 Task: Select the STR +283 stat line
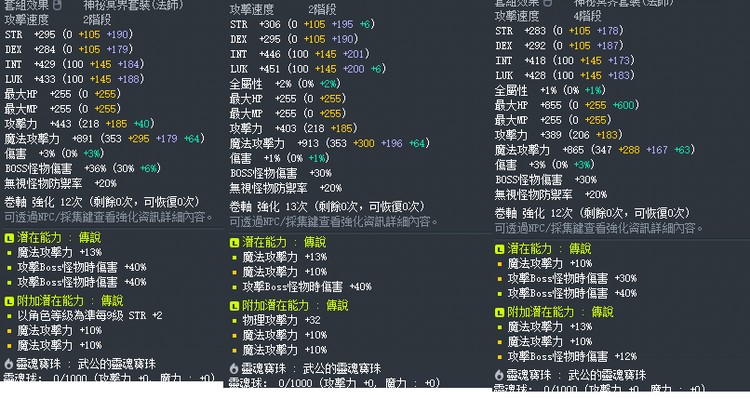pyautogui.click(x=559, y=31)
